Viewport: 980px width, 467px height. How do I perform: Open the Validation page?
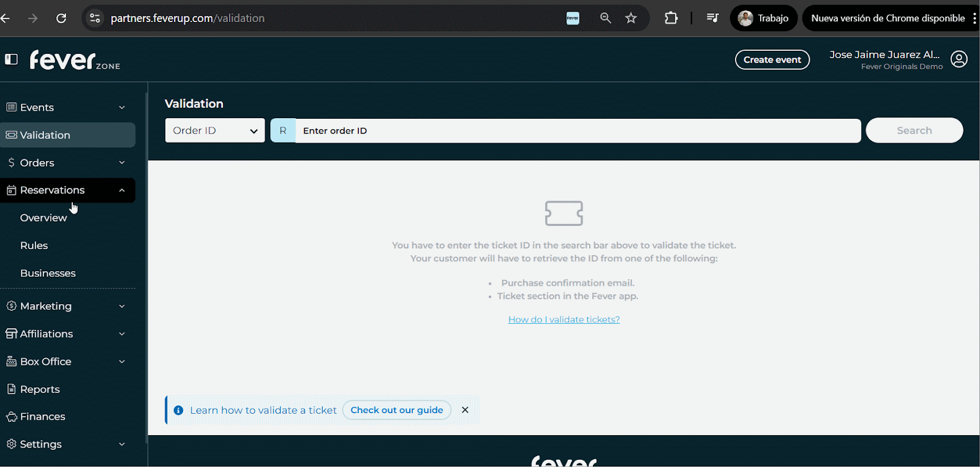tap(67, 135)
